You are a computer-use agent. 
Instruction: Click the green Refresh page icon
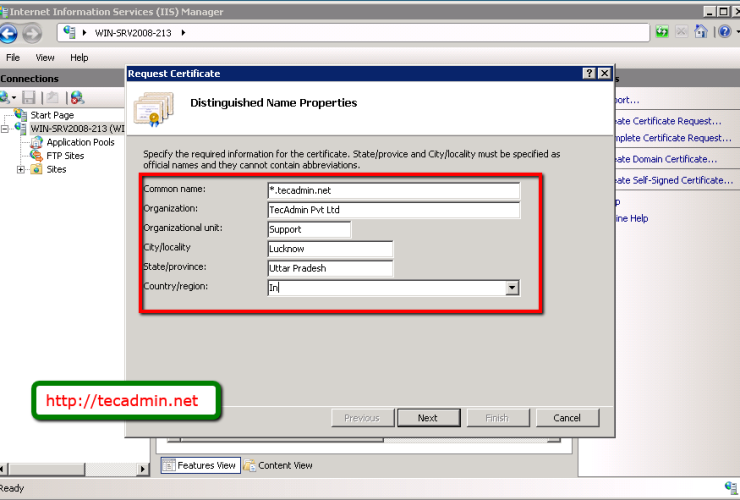click(662, 33)
